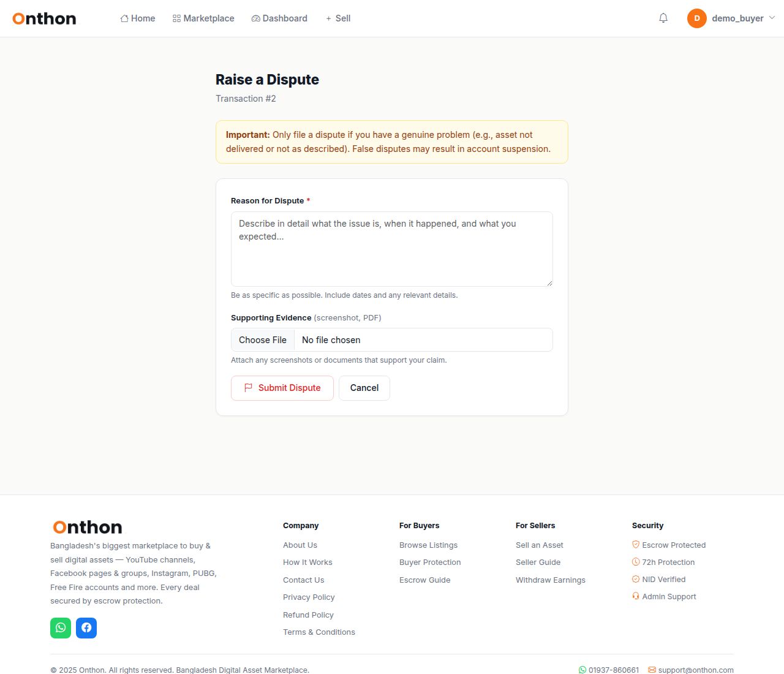Click the Submit Dispute button
This screenshot has width=784, height=674.
[x=282, y=388]
